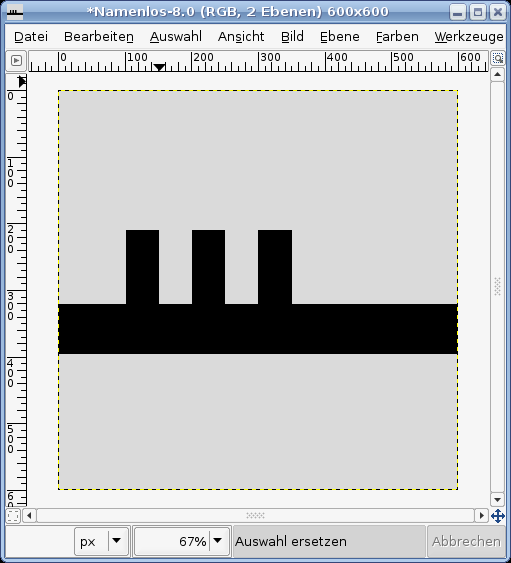Open the image menu arrow button by the ruler
Image resolution: width=511 pixels, height=563 pixels.
(16, 60)
